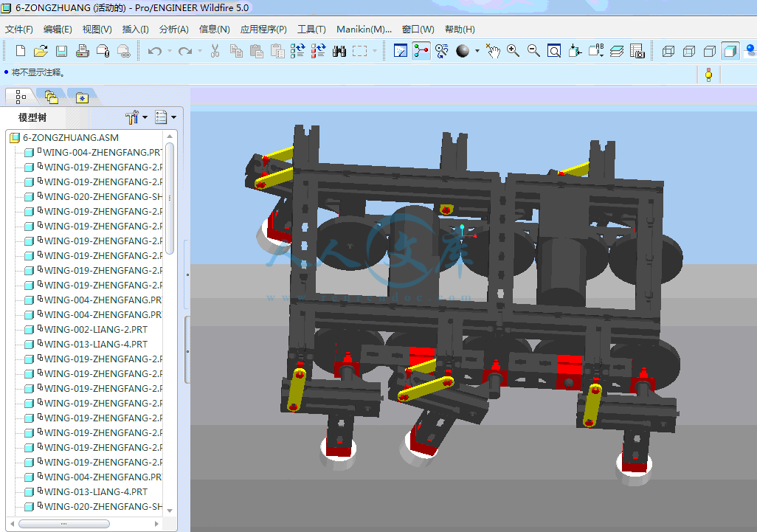
Task: Open model tree Show dropdown
Action: pyautogui.click(x=165, y=117)
